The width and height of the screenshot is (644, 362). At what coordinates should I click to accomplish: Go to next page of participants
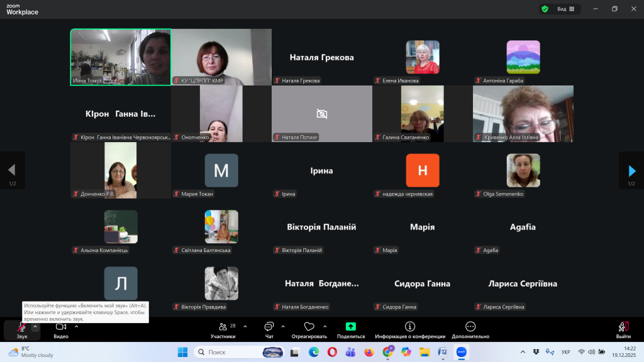[631, 170]
